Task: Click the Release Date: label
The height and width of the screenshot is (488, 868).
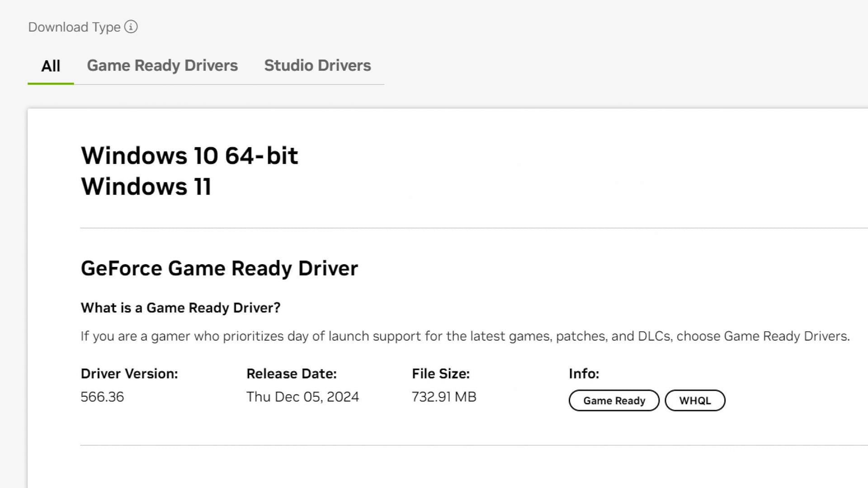Action: pyautogui.click(x=292, y=374)
